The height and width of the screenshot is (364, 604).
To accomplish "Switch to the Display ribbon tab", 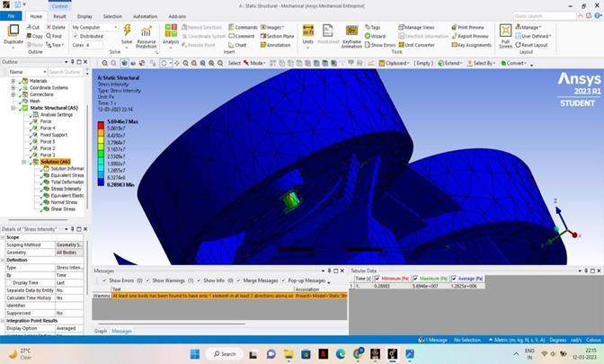I will click(84, 16).
